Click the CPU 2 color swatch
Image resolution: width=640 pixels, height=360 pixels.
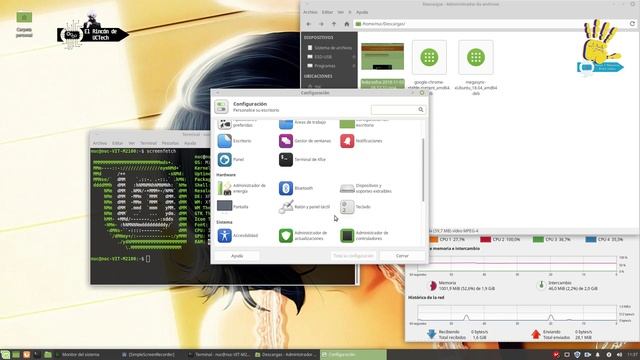[485, 239]
